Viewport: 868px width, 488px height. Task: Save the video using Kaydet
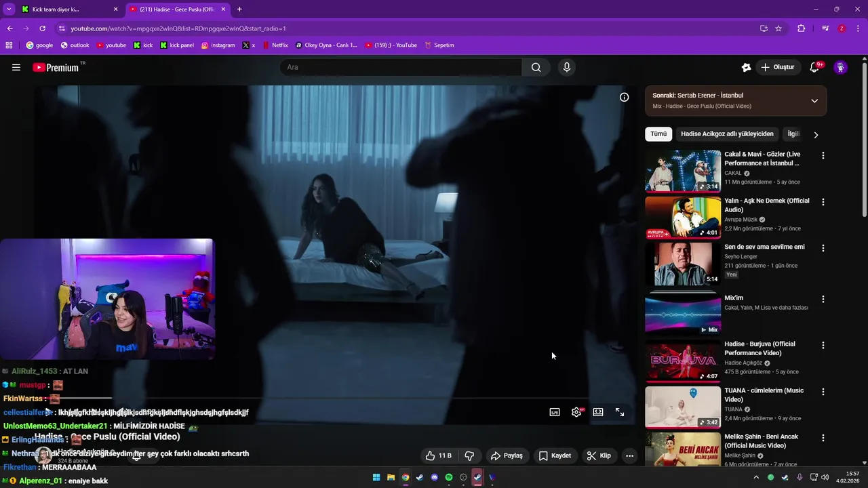555,455
